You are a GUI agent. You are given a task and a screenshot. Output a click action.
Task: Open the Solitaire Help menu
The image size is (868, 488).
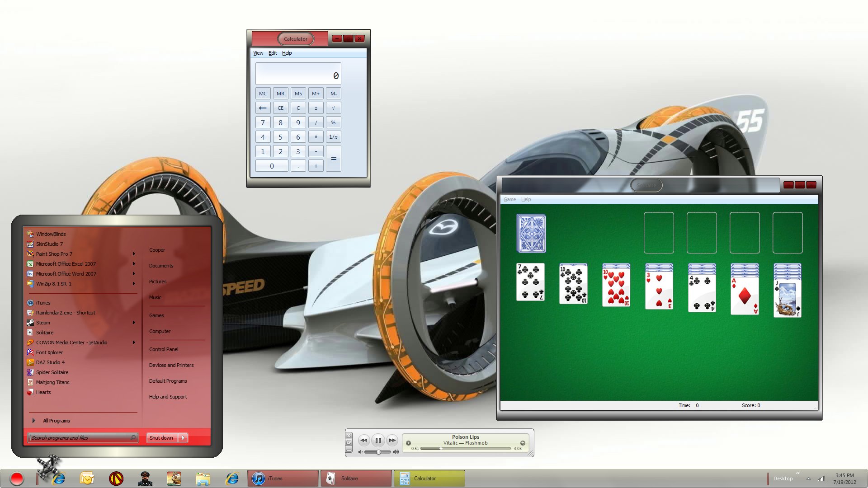click(x=526, y=199)
